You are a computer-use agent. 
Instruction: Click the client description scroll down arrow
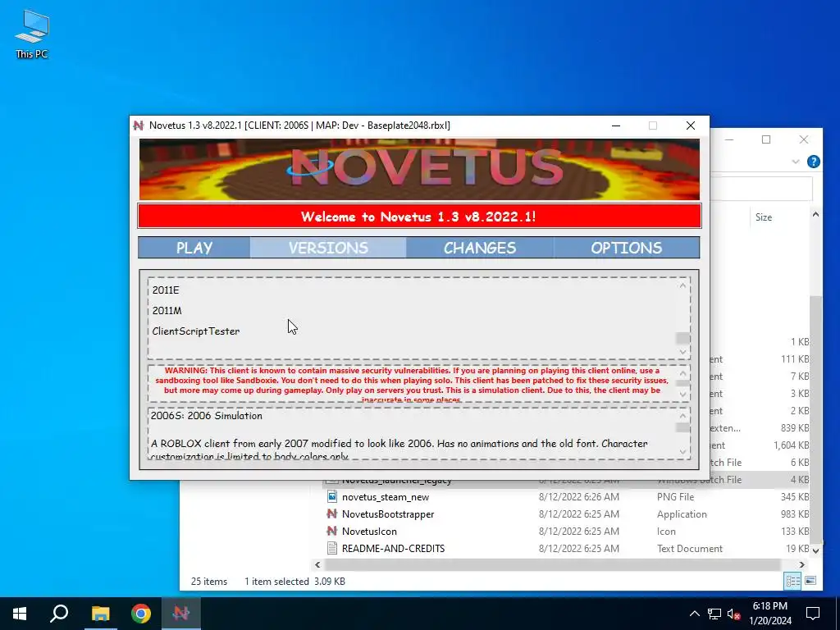682,452
